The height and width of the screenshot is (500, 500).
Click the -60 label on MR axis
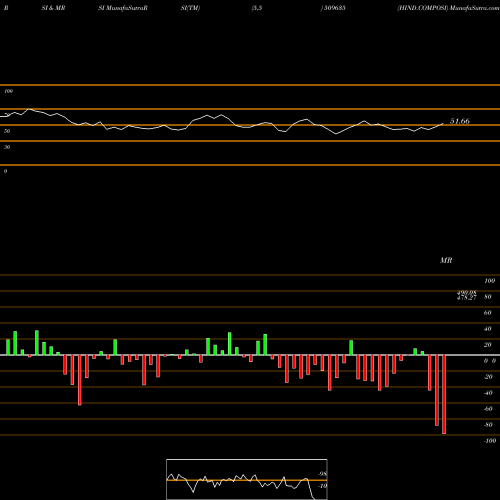488,409
